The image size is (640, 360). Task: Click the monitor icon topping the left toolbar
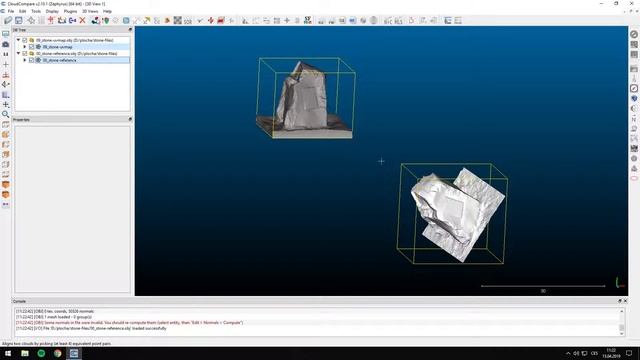coord(6,34)
